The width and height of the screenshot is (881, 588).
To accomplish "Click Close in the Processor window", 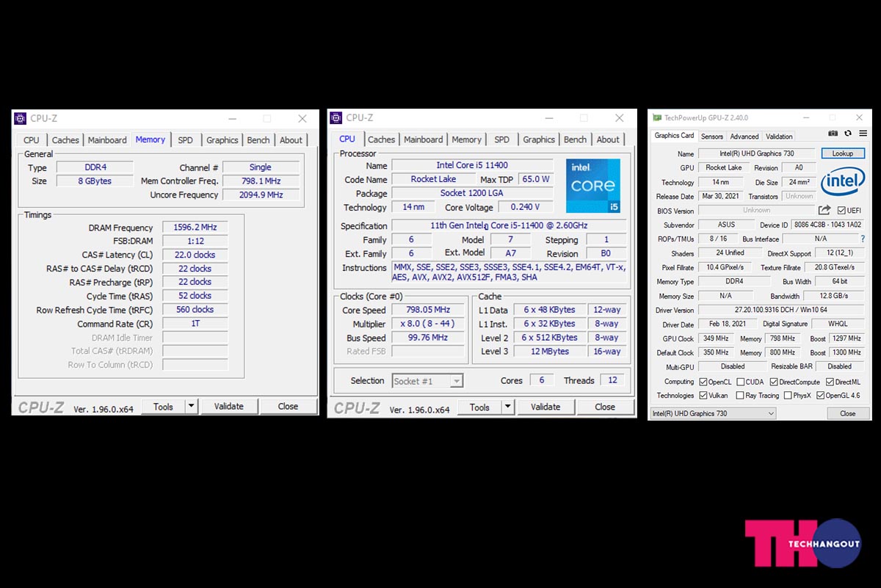I will [605, 407].
